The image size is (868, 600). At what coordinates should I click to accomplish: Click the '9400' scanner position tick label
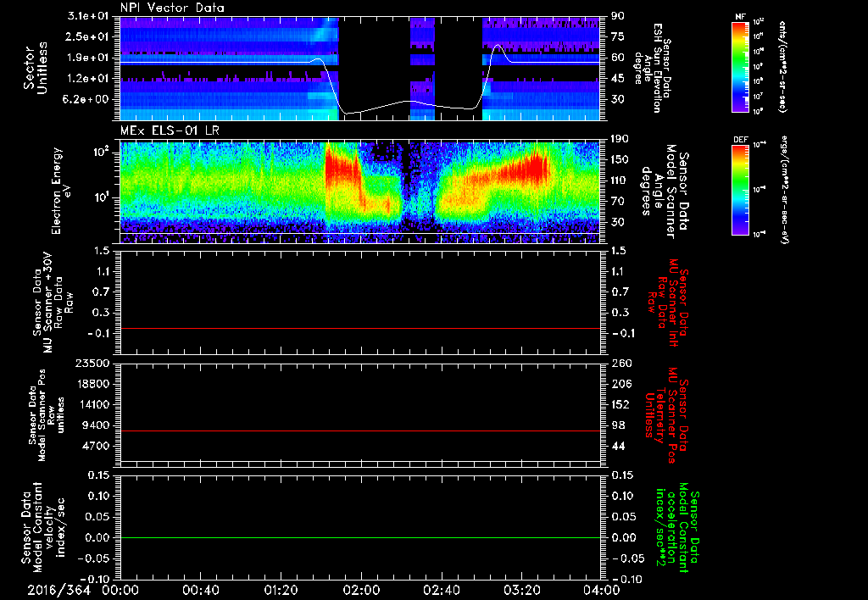(x=95, y=425)
